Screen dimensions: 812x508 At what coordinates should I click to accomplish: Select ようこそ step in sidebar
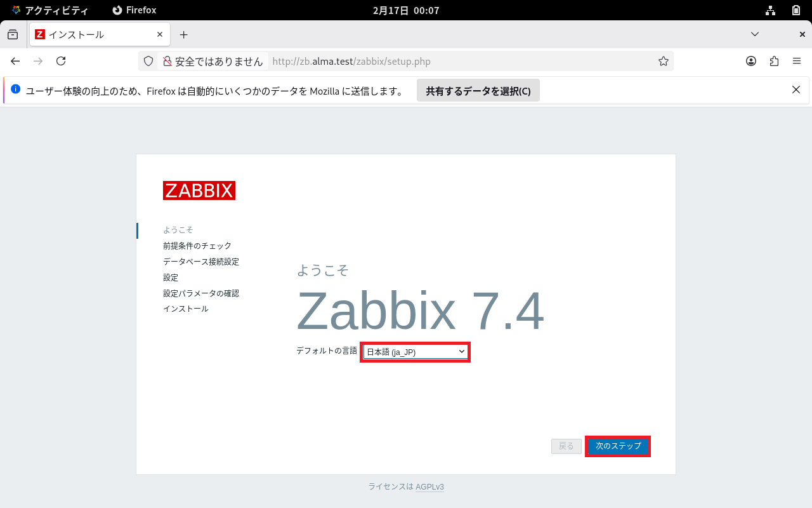[178, 230]
